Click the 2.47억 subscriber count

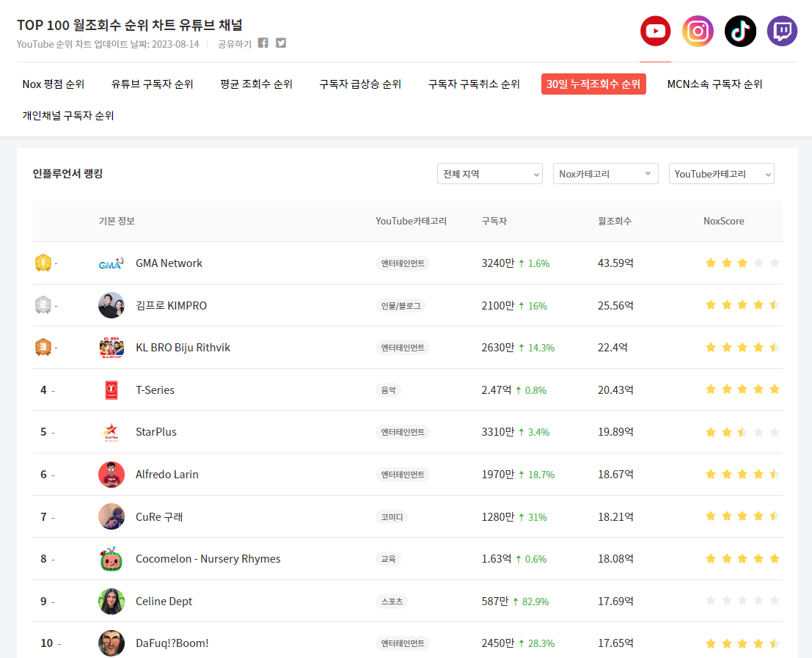tap(496, 390)
